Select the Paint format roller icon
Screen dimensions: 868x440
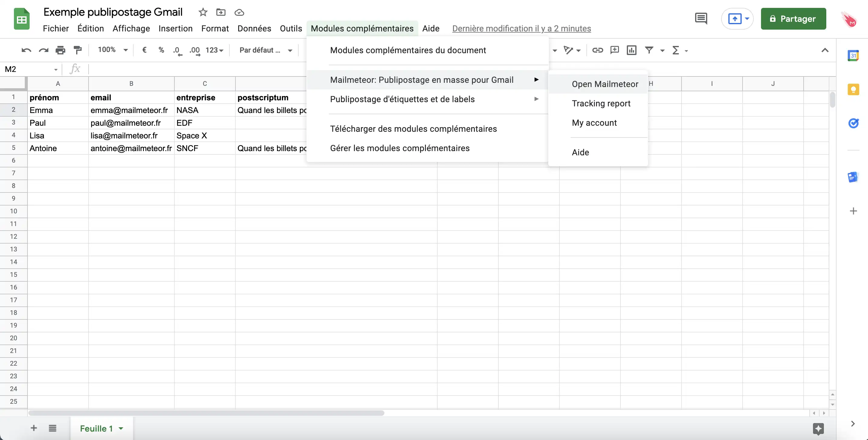point(77,50)
